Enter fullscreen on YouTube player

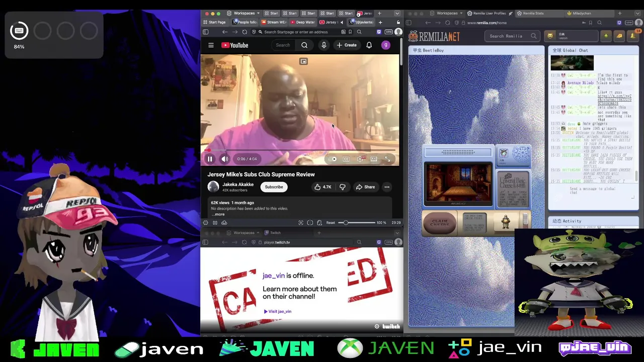tap(387, 159)
